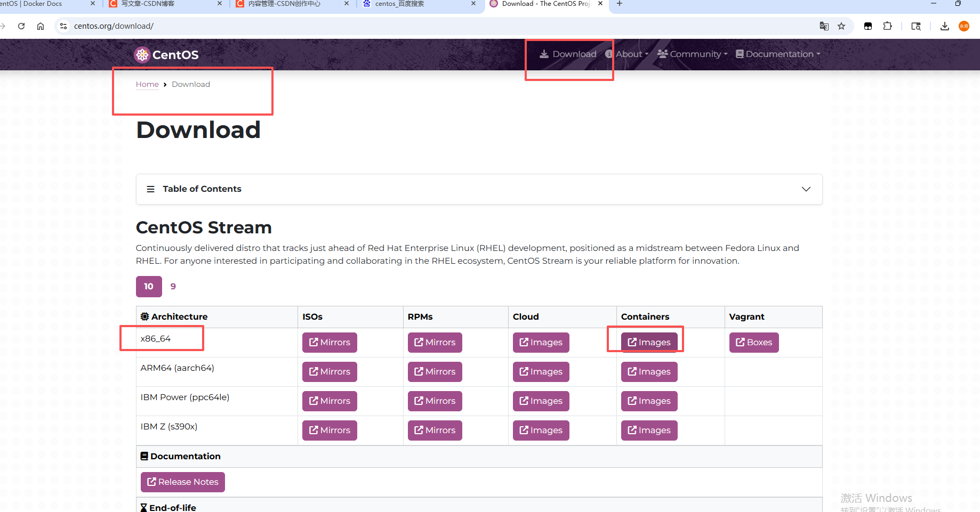
Task: Open IBM Z Containers Images button
Action: [x=649, y=430]
